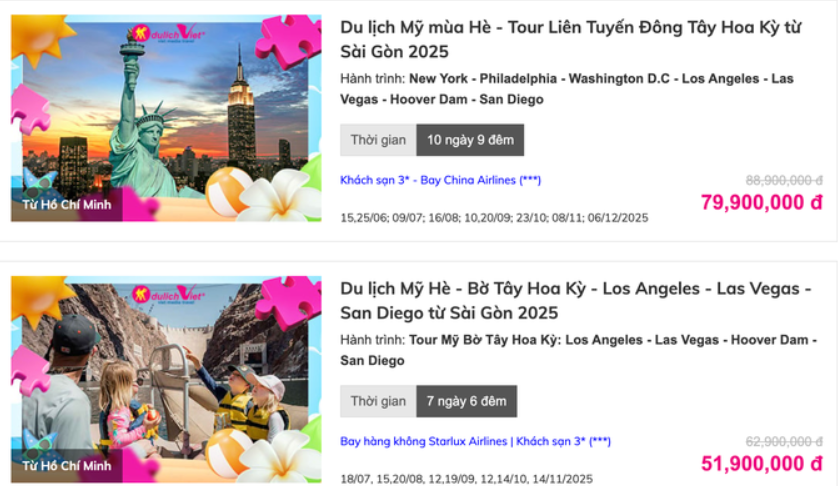This screenshot has height=486, width=838.
Task: Open the Statue of Liberty tour thumbnail
Action: [x=166, y=118]
